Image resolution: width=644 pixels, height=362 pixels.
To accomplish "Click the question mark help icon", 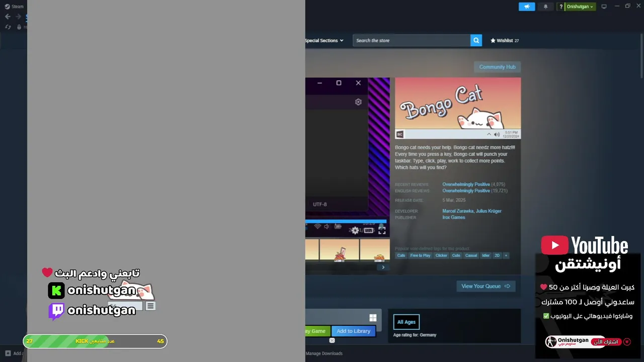I will tap(561, 7).
